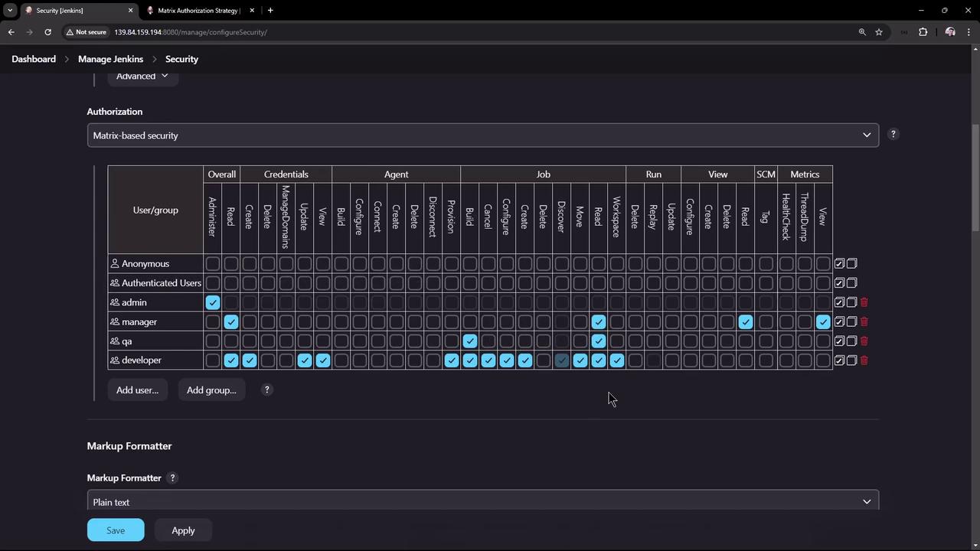Unselect all permissions for Anonymous row
The width and height of the screenshot is (980, 551).
pyautogui.click(x=851, y=263)
